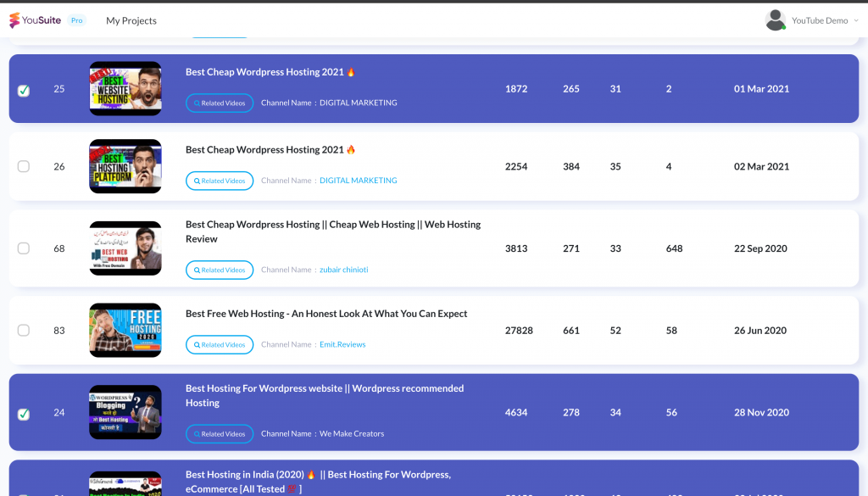Image resolution: width=868 pixels, height=496 pixels.
Task: Click the Best Free Web Hosting thumbnail
Action: [x=125, y=330]
